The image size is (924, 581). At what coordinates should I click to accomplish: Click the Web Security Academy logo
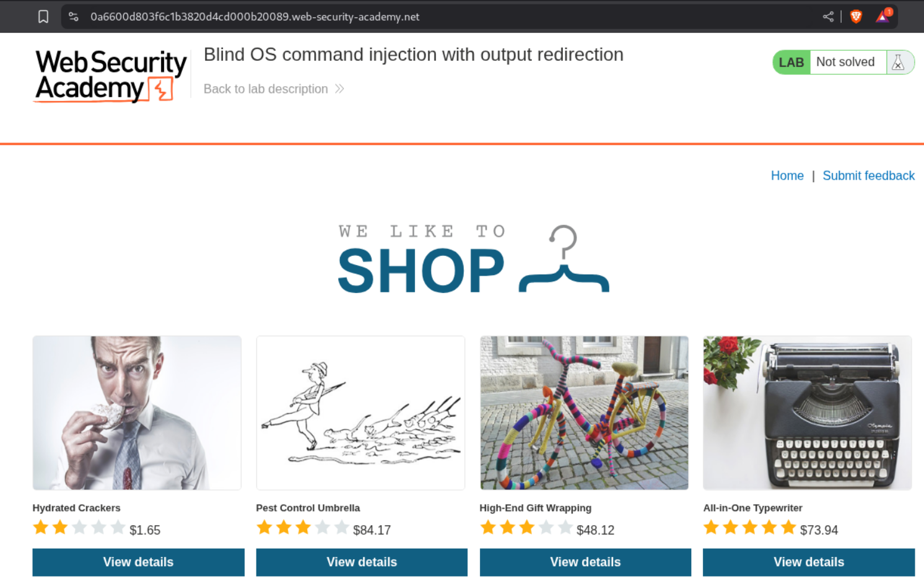(x=110, y=76)
